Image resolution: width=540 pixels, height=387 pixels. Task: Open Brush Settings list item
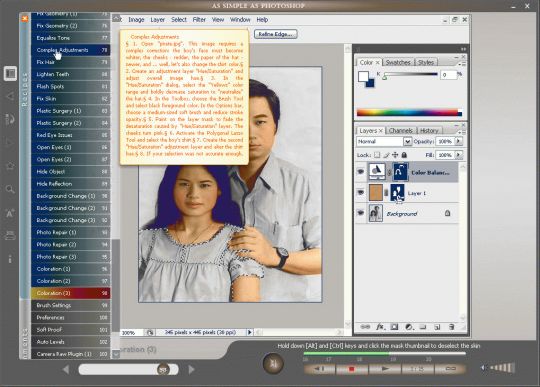coord(71,305)
